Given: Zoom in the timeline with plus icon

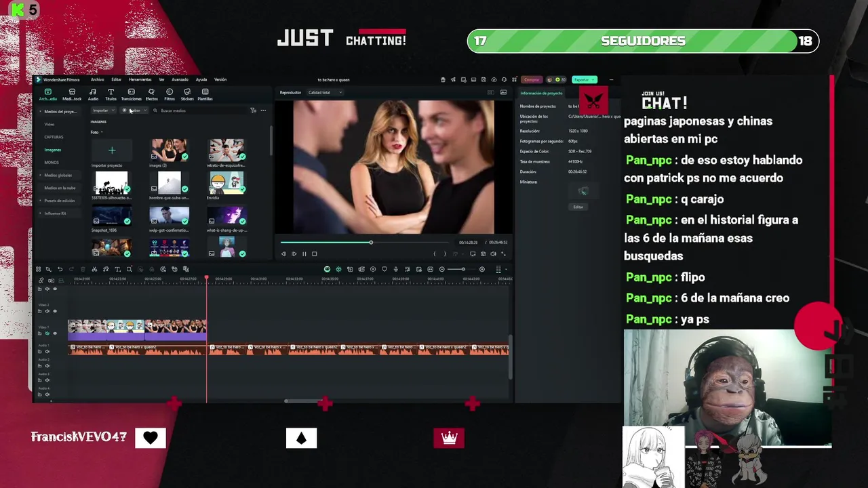Looking at the screenshot, I should pyautogui.click(x=481, y=269).
